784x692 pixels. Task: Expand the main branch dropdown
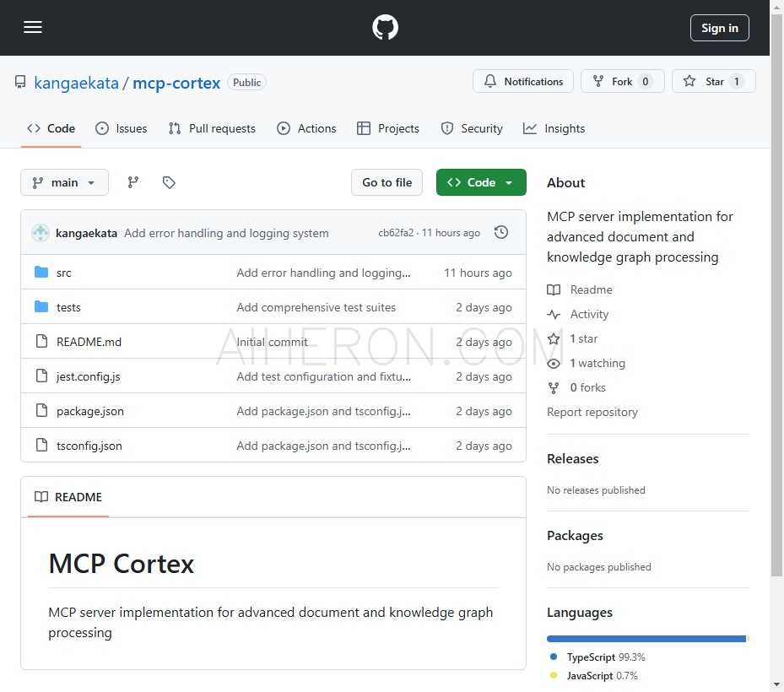coord(64,182)
